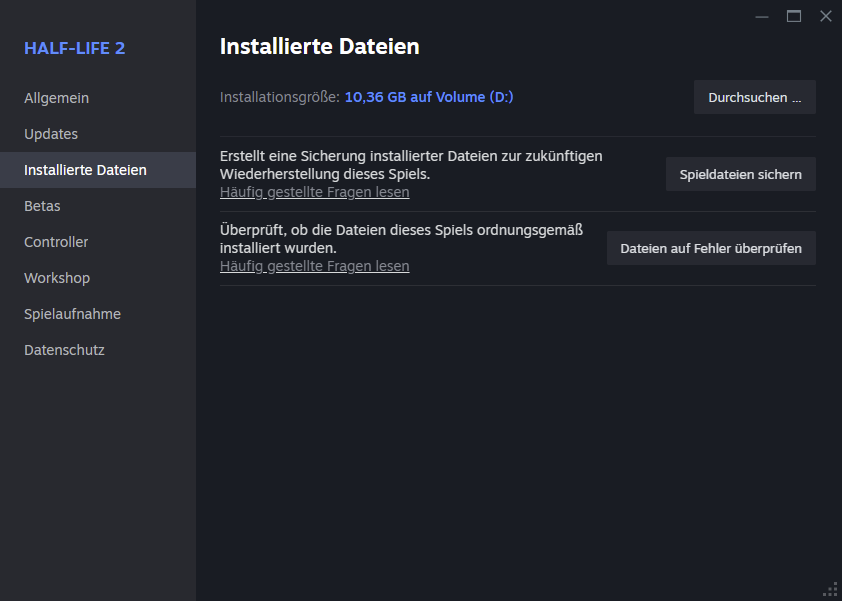Open the Betas section
This screenshot has width=842, height=601.
click(x=42, y=206)
